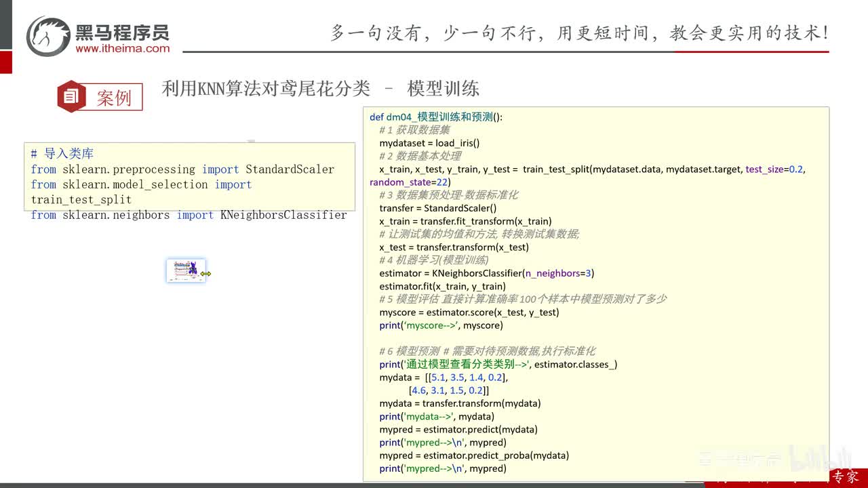
Task: Click the '[4.6, 3.1, 1.5, 0.2]]' data row
Action: click(x=449, y=390)
